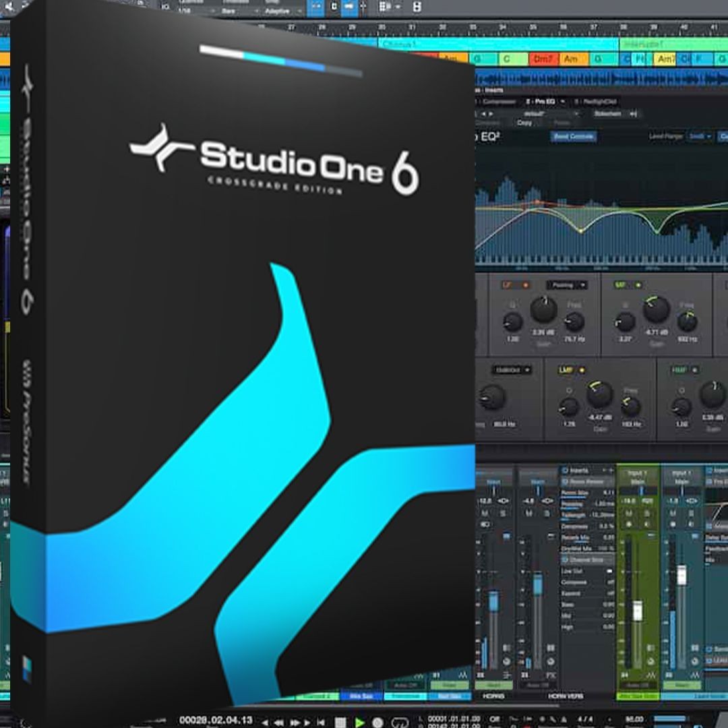
Task: Click the tempo value 85.00 in the transport
Action: pos(636,718)
